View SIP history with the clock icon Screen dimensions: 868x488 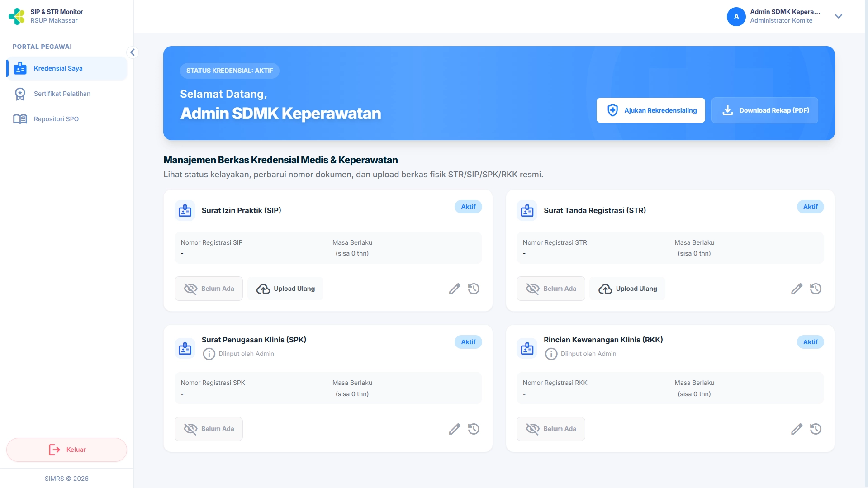click(x=474, y=289)
